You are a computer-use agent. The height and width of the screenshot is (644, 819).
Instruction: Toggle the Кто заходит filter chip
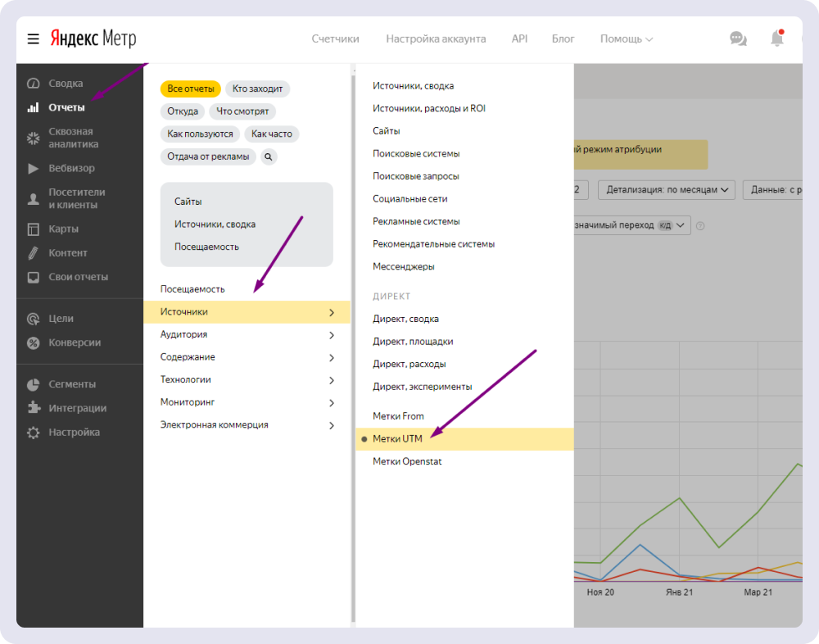pos(257,88)
